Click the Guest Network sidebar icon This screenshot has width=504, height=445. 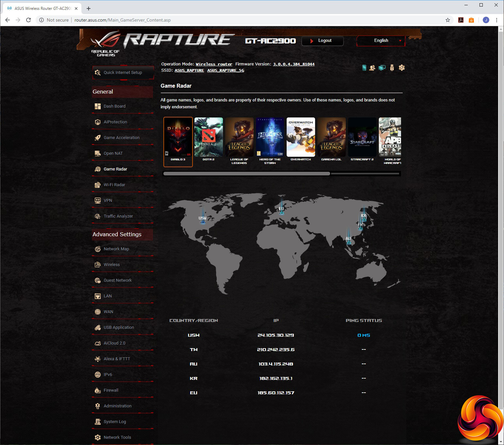97,280
